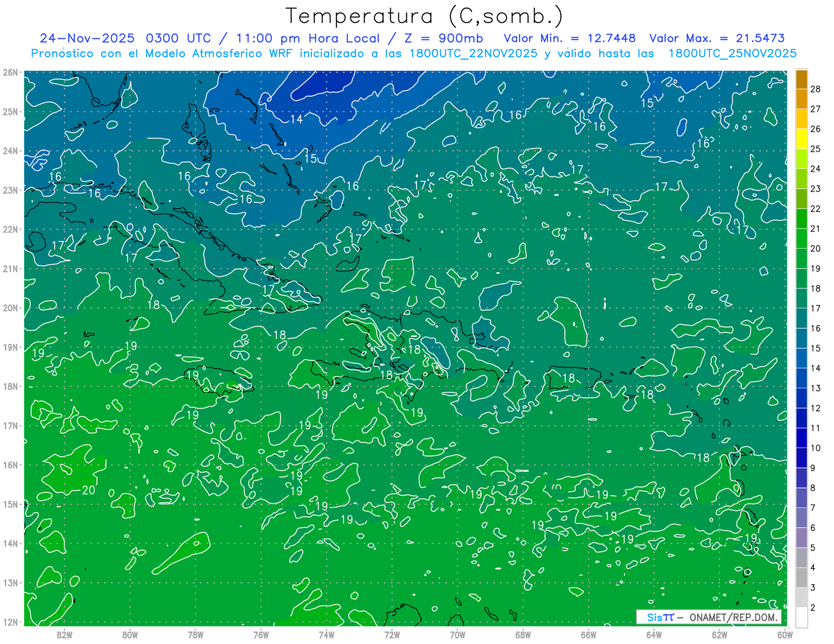Screen dimensions: 834x644
Task: Click the "72W" longitude axis label
Action: (x=392, y=634)
